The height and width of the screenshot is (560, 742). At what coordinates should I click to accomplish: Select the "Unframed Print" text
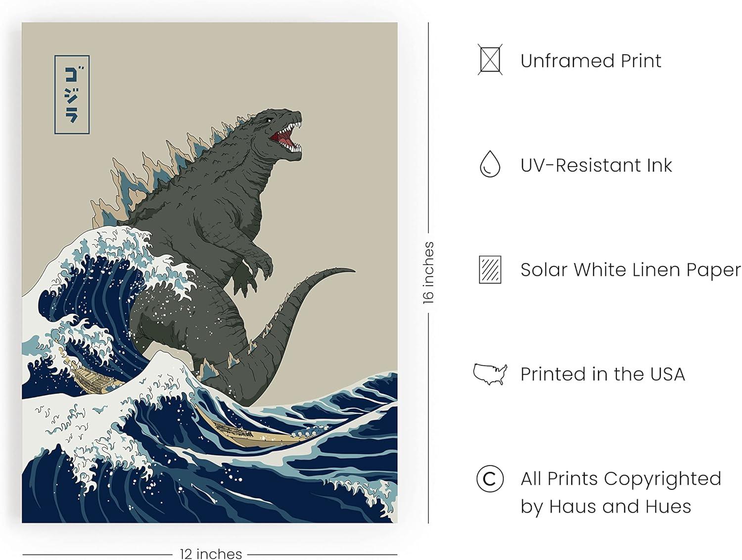coord(591,61)
